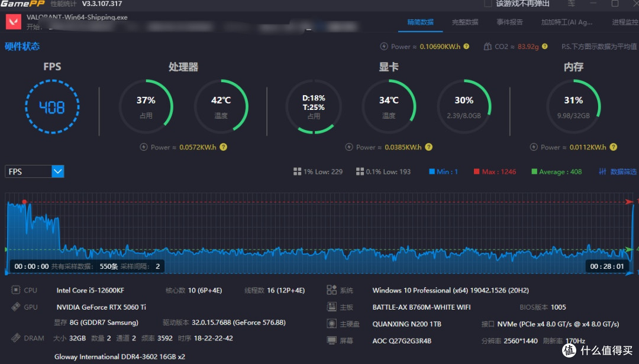Click the 0.10690KW.h power value

pyautogui.click(x=440, y=47)
